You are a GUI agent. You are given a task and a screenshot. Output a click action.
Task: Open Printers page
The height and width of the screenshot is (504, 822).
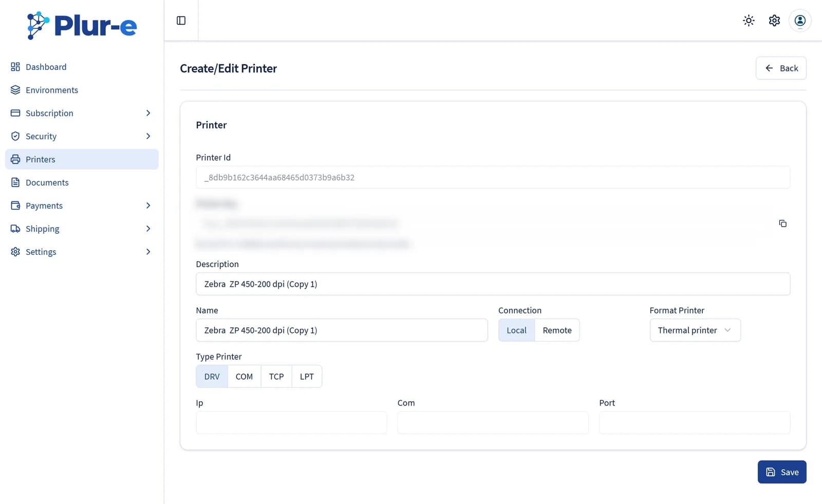pos(82,159)
